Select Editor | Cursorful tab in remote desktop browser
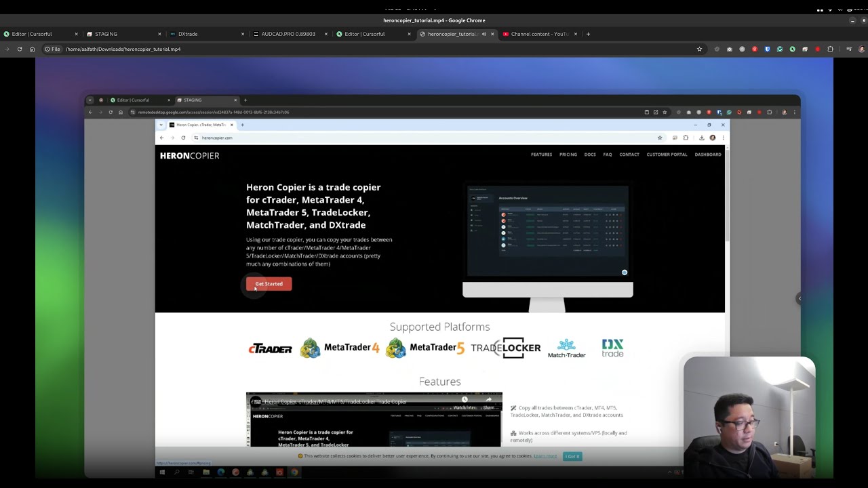Viewport: 868px width, 488px height. tap(139, 100)
